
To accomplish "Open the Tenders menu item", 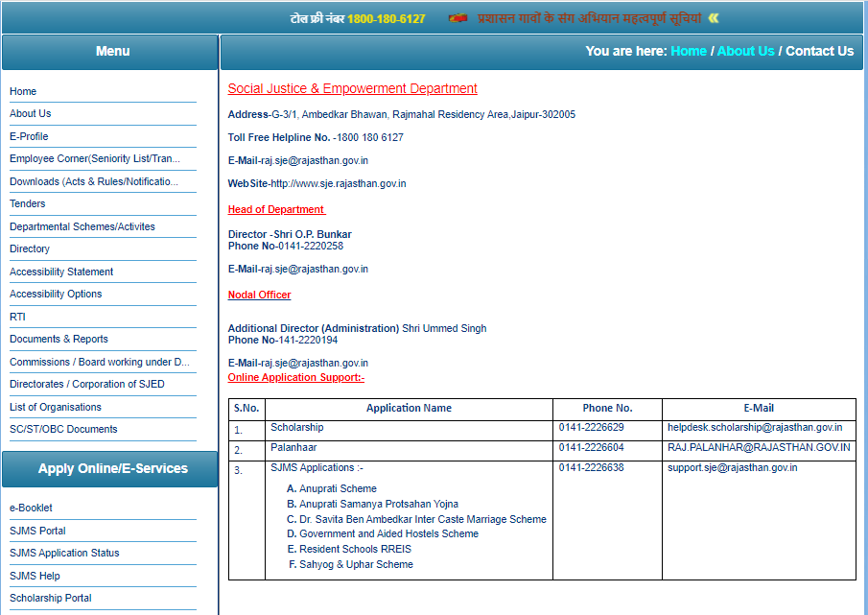I will (27, 203).
